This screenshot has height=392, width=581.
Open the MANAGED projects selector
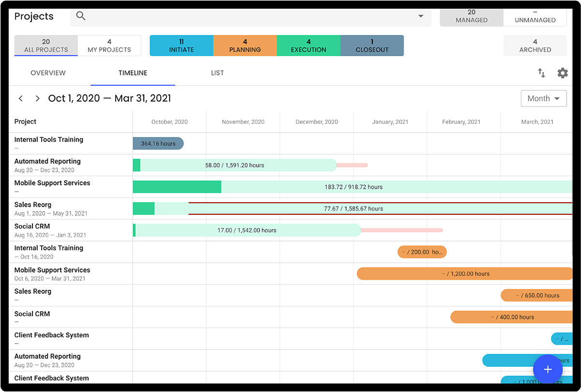[471, 15]
